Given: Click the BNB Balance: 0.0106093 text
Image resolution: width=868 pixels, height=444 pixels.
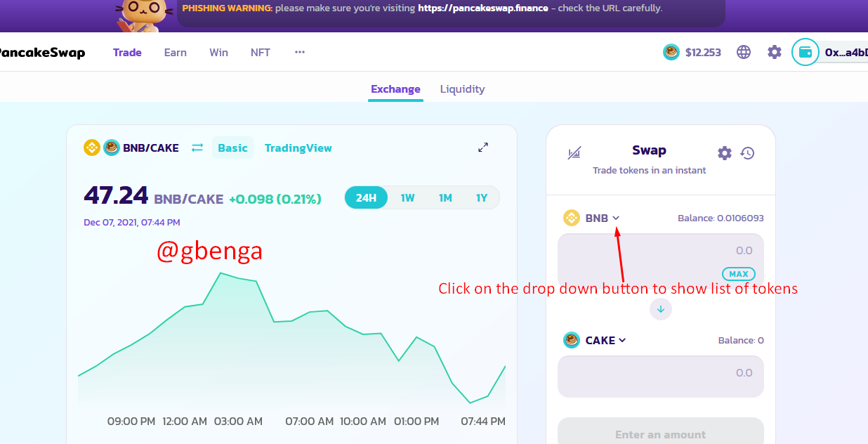Looking at the screenshot, I should 721,218.
